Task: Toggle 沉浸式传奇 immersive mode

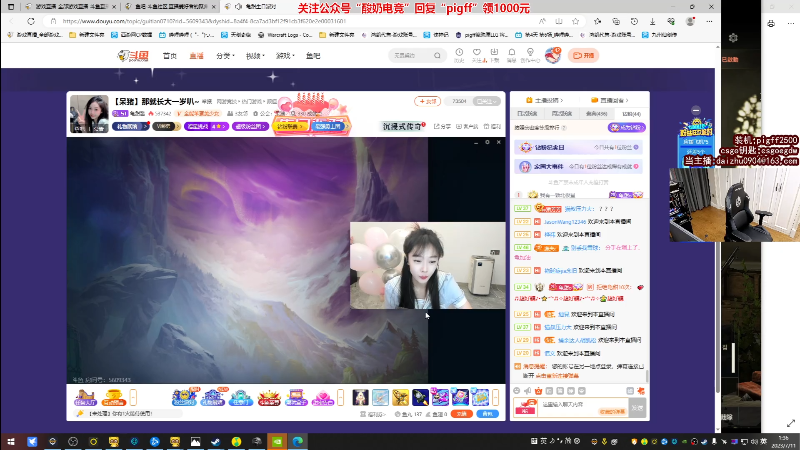Action: pos(403,126)
